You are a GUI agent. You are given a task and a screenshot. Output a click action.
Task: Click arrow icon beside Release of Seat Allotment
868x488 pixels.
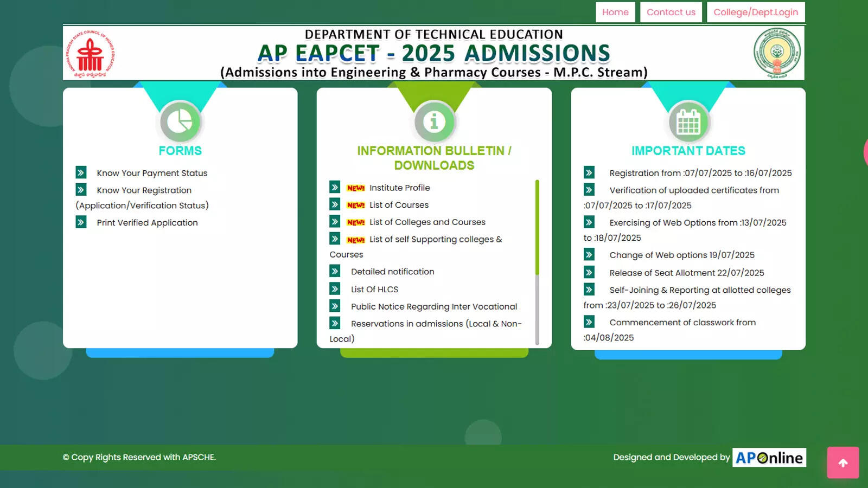pos(589,272)
